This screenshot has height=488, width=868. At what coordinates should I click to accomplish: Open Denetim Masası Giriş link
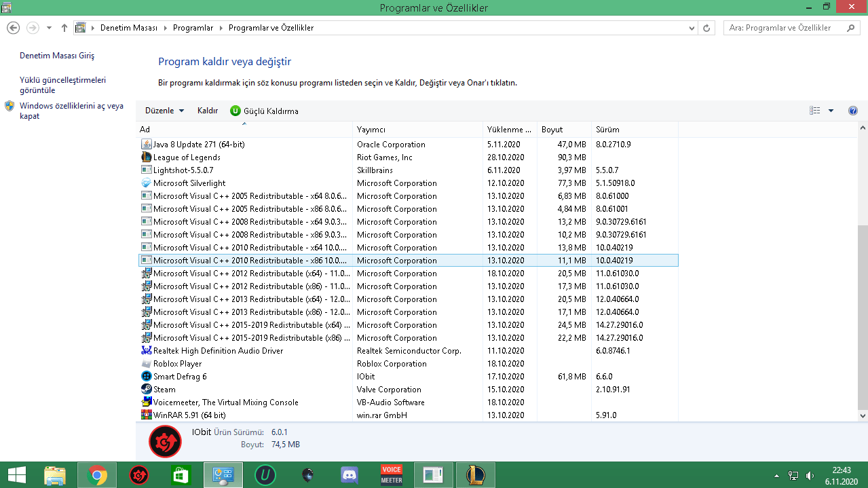tap(57, 56)
